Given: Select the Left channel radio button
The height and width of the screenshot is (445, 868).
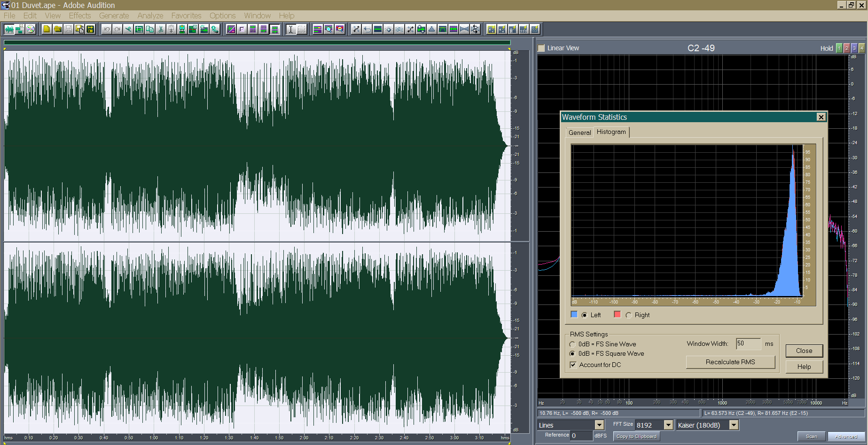Looking at the screenshot, I should point(584,315).
